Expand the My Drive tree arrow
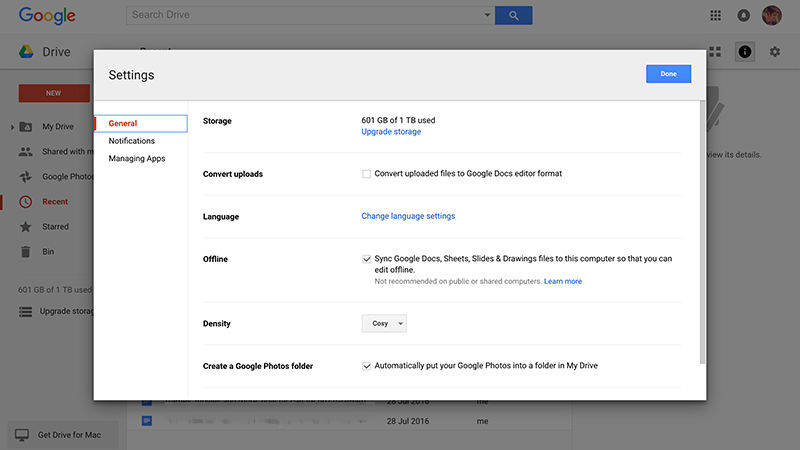Screen dimensions: 800x450 12,127
